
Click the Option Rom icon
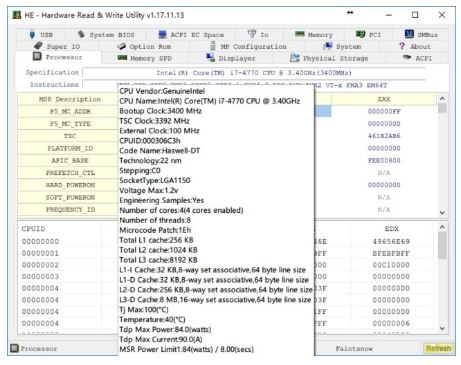click(x=121, y=46)
